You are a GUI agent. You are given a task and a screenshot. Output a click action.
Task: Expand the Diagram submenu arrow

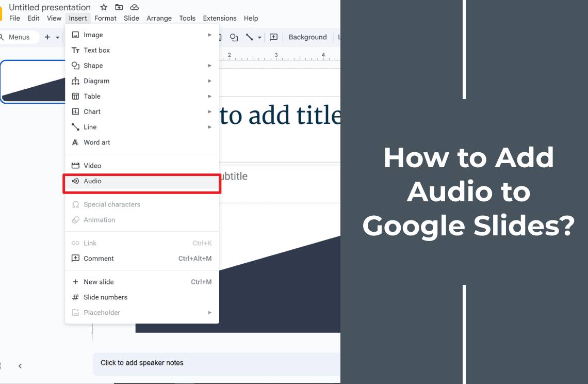(x=209, y=81)
